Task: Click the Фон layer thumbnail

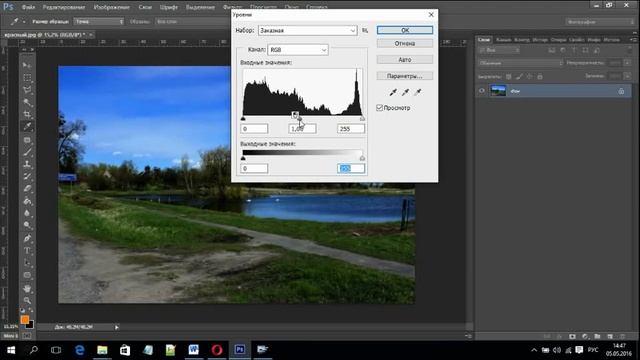Action: [498, 91]
